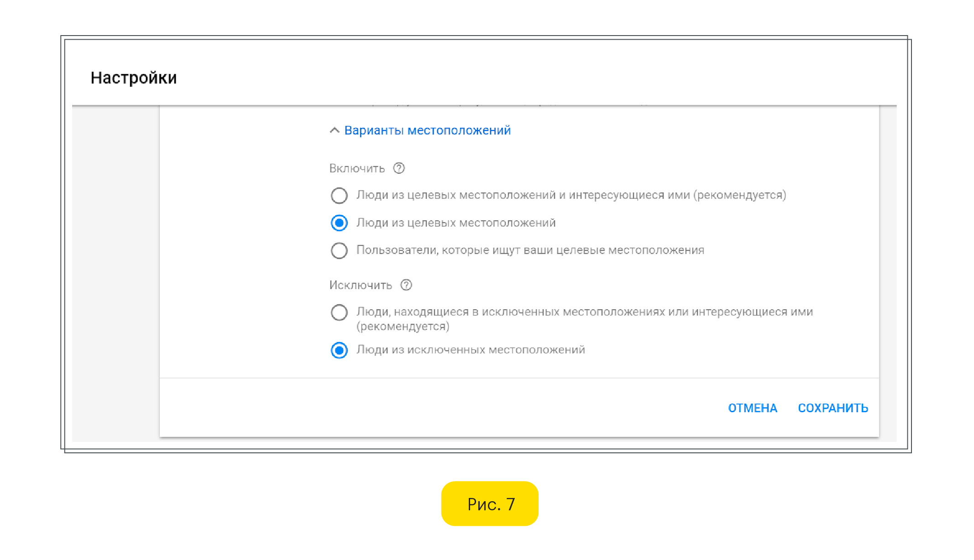Screen dimensions: 974x560
Task: Click the "Варианты местоположений" link text
Action: (x=427, y=130)
